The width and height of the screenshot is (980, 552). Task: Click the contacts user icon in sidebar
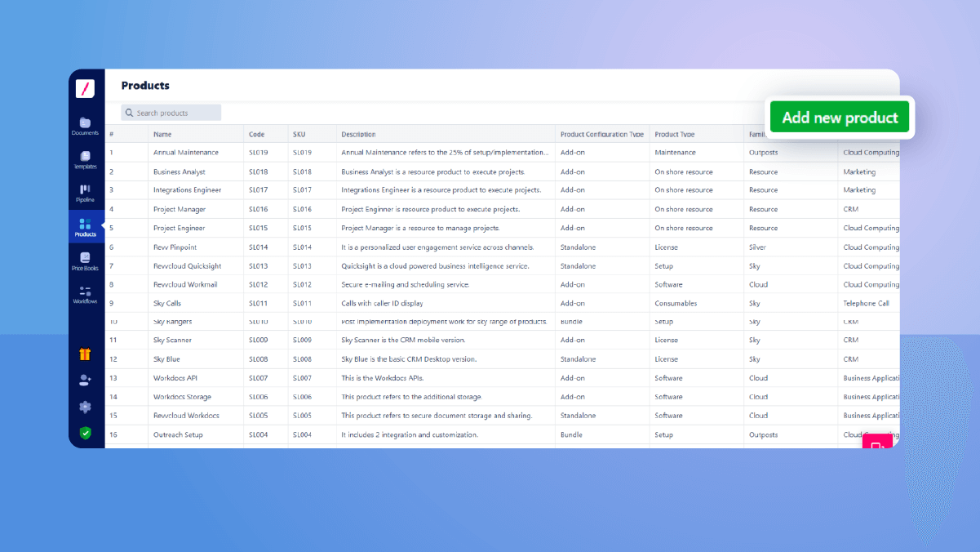86,379
